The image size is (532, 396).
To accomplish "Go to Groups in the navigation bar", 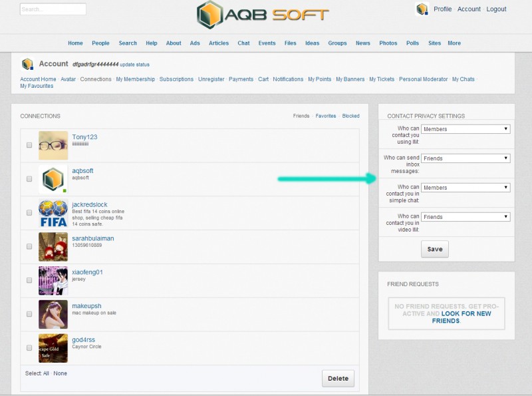I will pos(337,43).
